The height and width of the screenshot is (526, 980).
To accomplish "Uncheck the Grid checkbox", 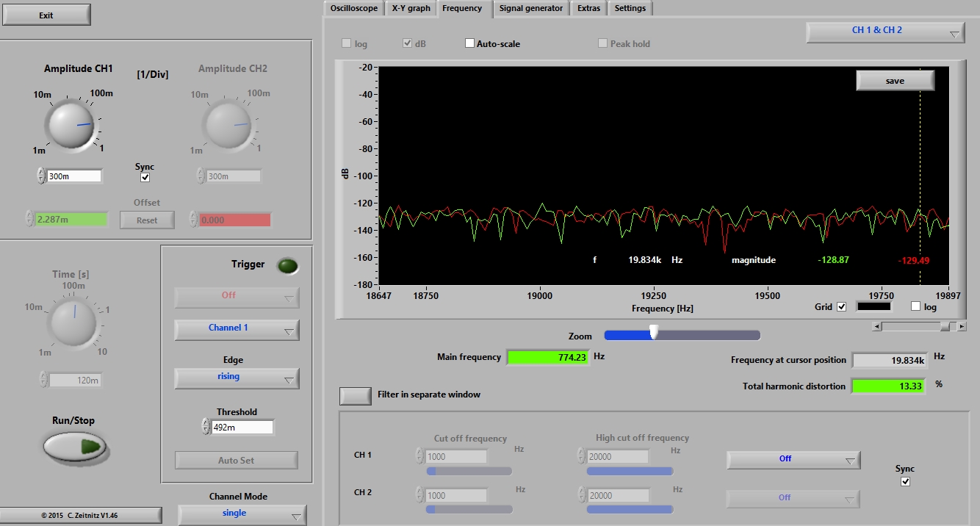I will [x=841, y=307].
